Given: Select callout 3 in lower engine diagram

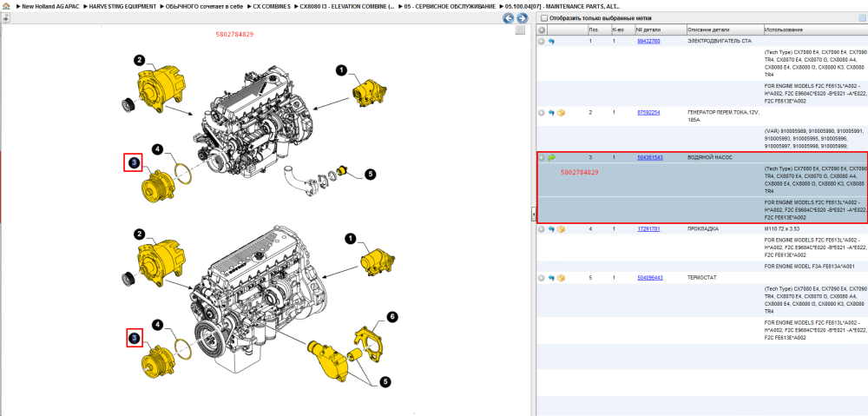Looking at the screenshot, I should (134, 337).
